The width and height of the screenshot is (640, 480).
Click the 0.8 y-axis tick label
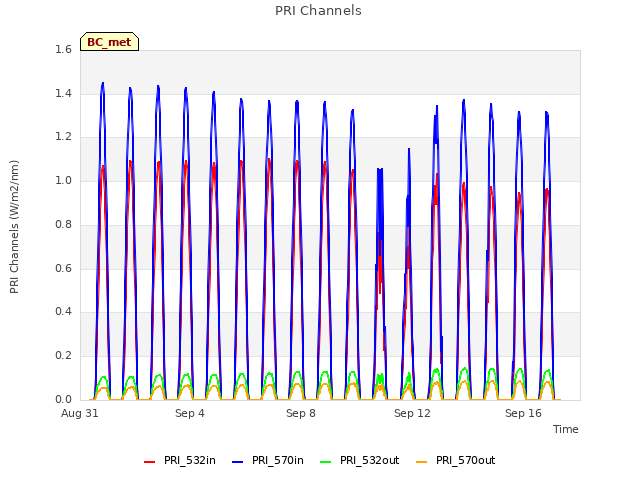click(x=63, y=224)
